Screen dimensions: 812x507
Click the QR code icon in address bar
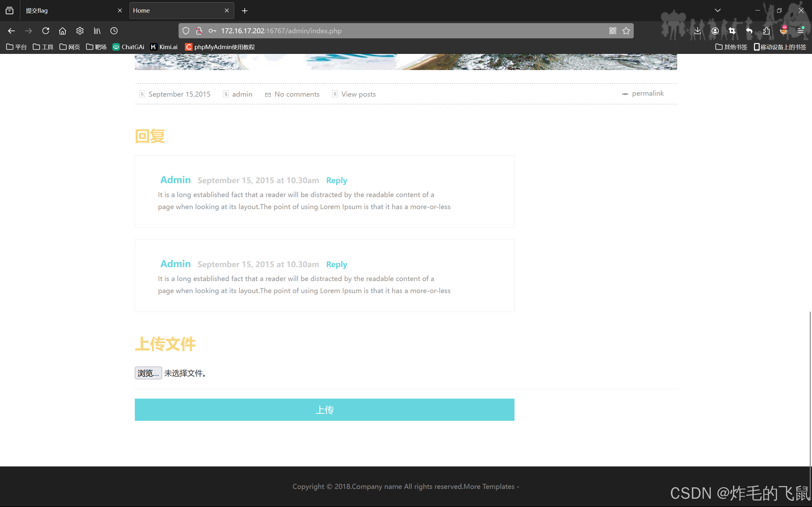tap(612, 30)
